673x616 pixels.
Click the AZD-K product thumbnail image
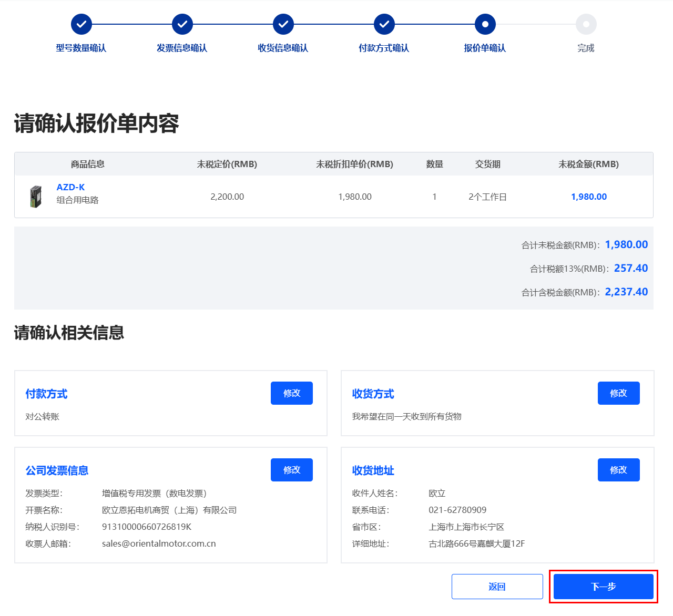[x=36, y=197]
